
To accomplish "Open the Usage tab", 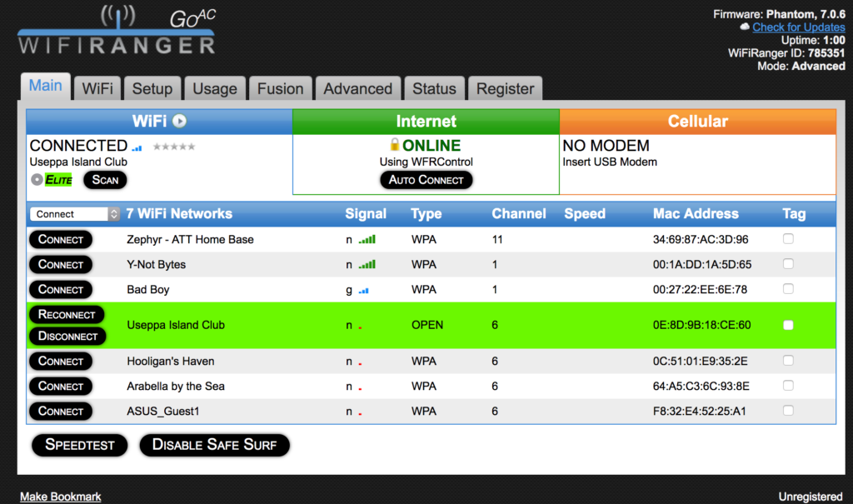I will point(215,88).
